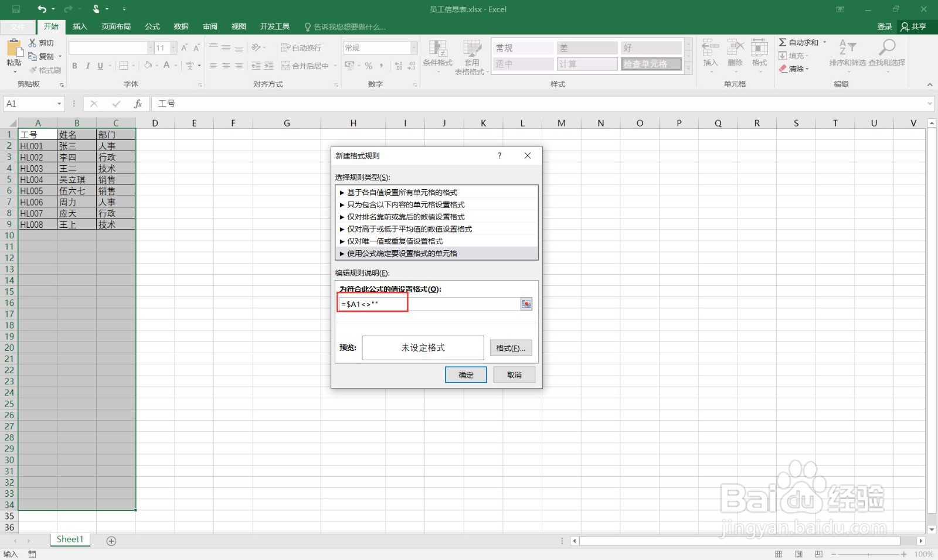Image resolution: width=938 pixels, height=560 pixels.
Task: Click the 好 cell style
Action: 651,48
